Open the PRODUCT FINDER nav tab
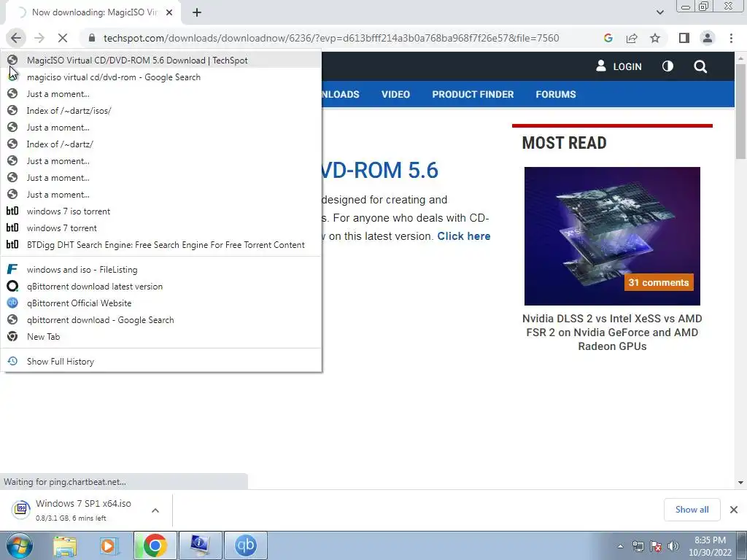This screenshot has width=747, height=560. pyautogui.click(x=473, y=94)
